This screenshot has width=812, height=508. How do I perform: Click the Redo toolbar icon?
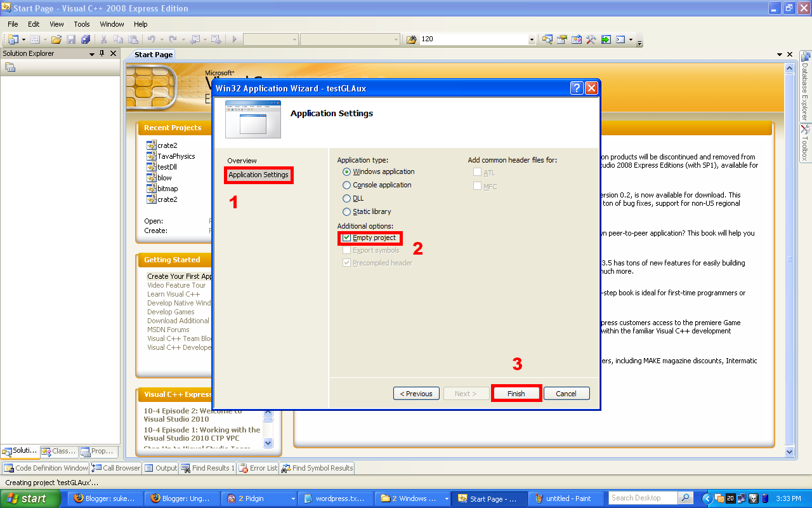coord(173,39)
